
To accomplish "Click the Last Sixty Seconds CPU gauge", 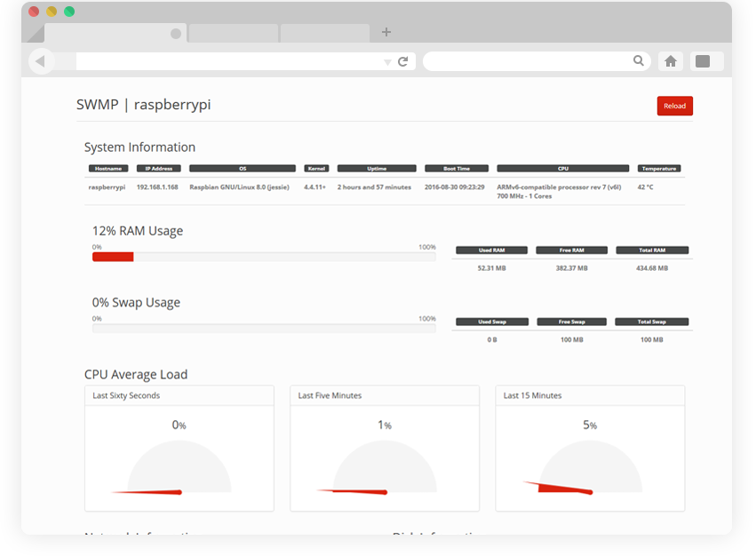I will click(x=179, y=466).
